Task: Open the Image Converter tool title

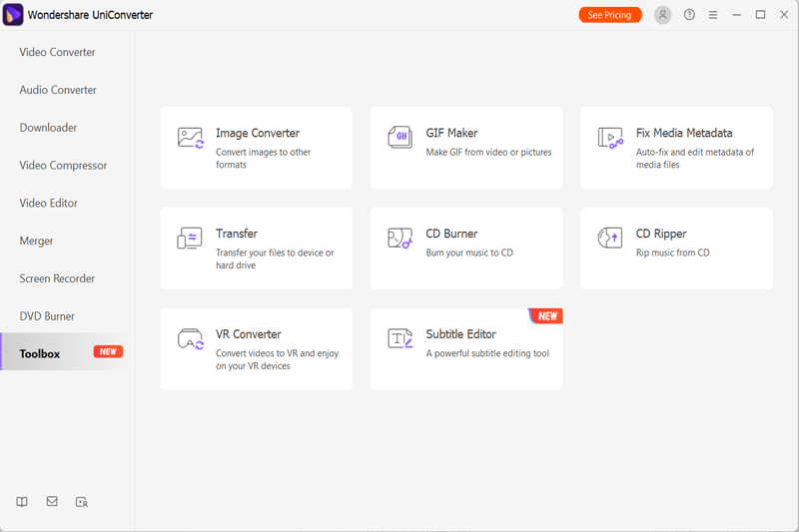Action: 258,133
